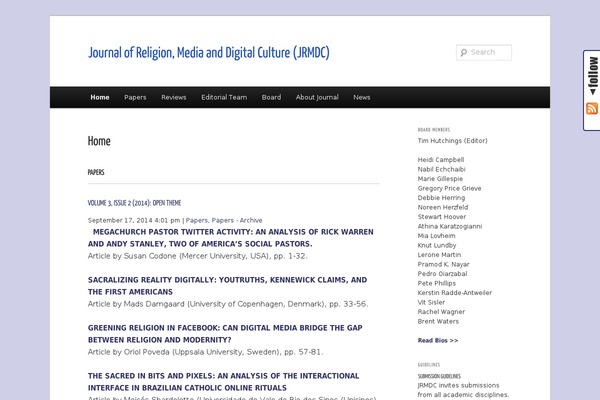Click Stewart Hoover in board members
Viewport: 600px width, 400px height.
tap(442, 217)
